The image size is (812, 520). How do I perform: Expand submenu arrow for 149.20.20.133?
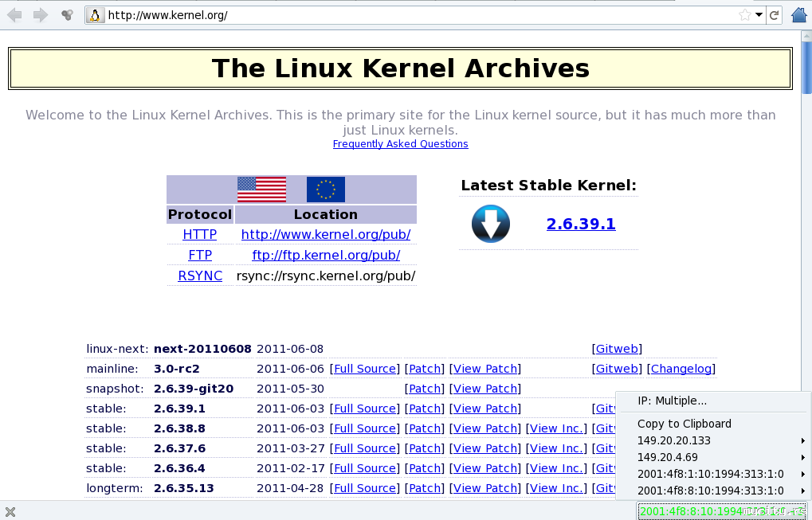(802, 441)
